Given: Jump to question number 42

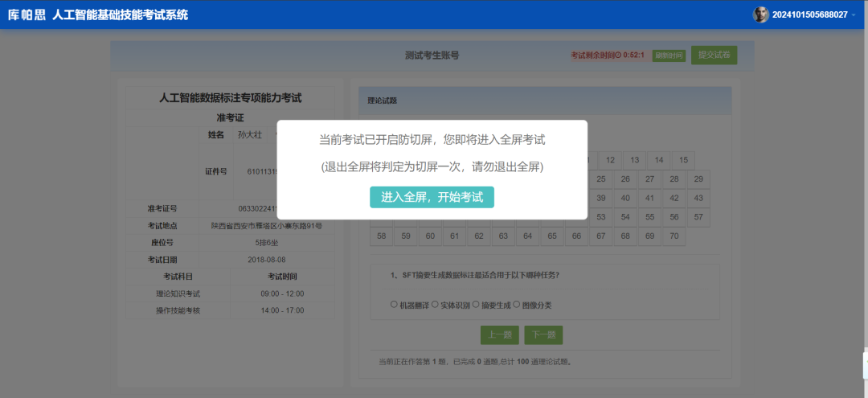Looking at the screenshot, I should coord(674,198).
